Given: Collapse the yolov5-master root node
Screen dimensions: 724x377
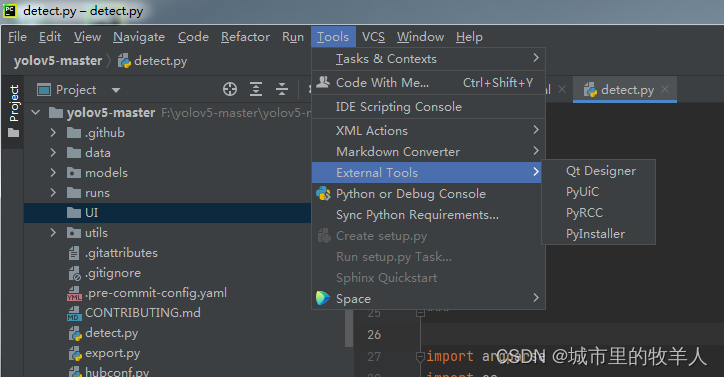Looking at the screenshot, I should pos(36,112).
